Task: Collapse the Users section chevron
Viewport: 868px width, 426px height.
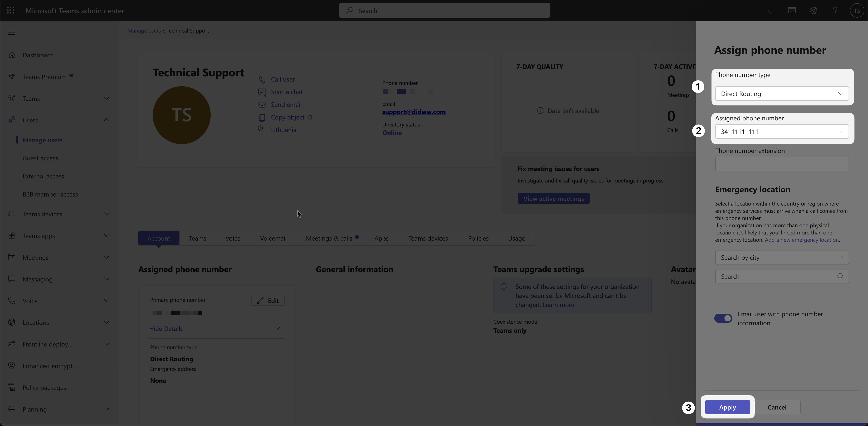Action: 106,120
